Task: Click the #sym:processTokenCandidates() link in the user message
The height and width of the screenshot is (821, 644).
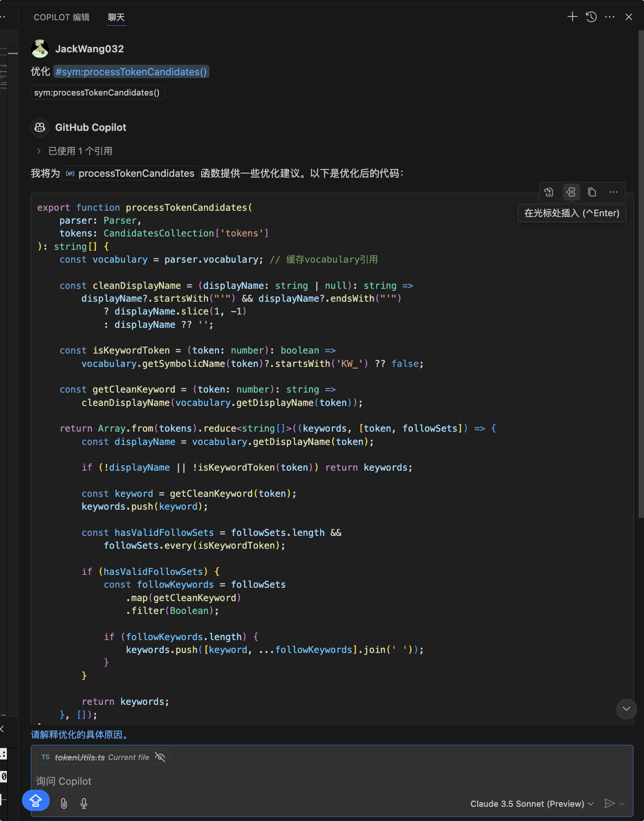Action: coord(131,72)
